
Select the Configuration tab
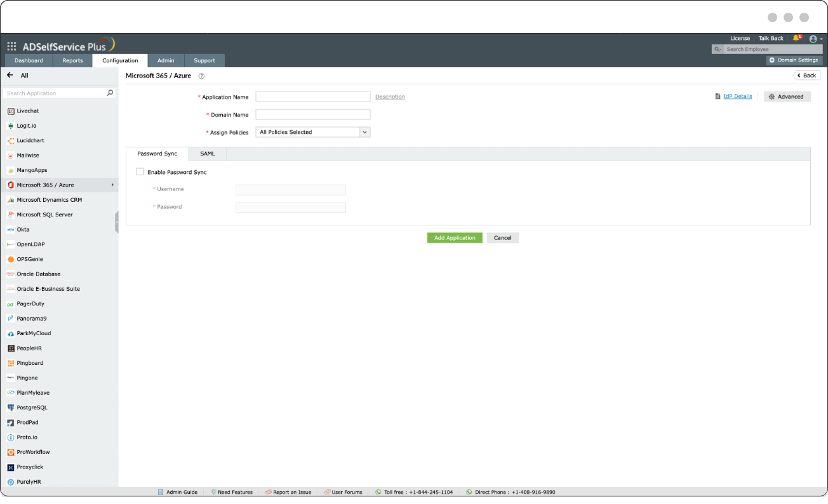click(120, 61)
